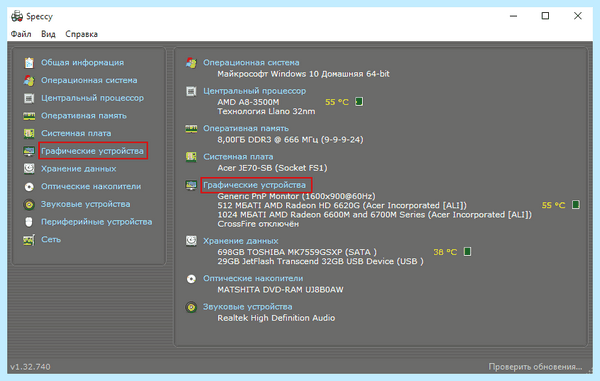Click the hard drive icon in summary panel
The width and height of the screenshot is (600, 381).
click(191, 241)
